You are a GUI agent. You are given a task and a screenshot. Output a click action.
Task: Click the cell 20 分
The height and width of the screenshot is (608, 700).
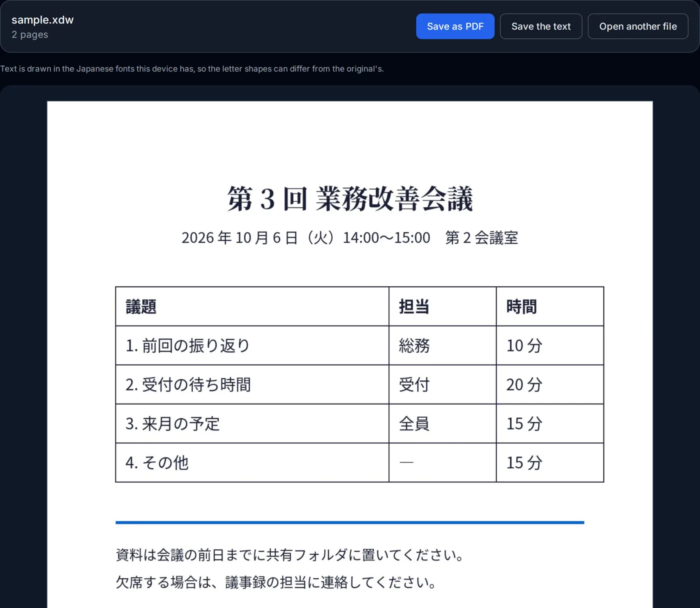(x=550, y=384)
